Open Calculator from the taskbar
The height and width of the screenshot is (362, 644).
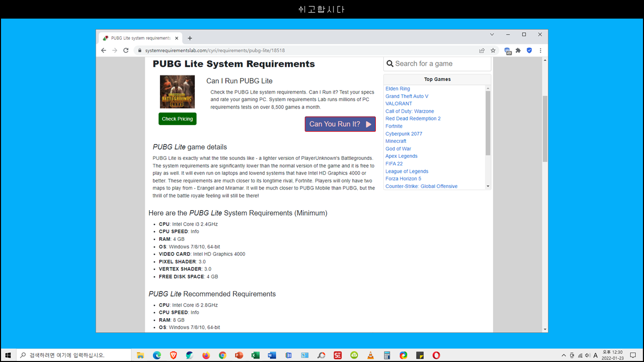click(x=387, y=355)
